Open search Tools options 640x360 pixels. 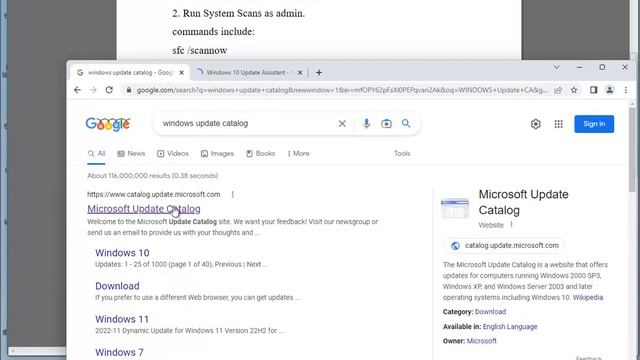pos(402,154)
